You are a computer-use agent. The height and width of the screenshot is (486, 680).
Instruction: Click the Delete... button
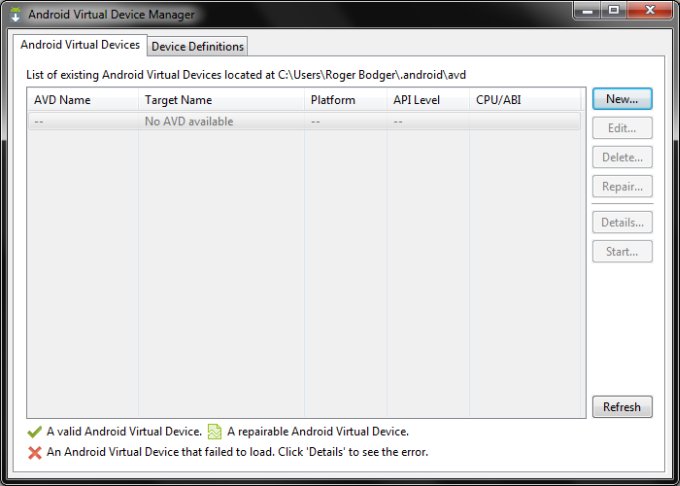click(x=622, y=157)
